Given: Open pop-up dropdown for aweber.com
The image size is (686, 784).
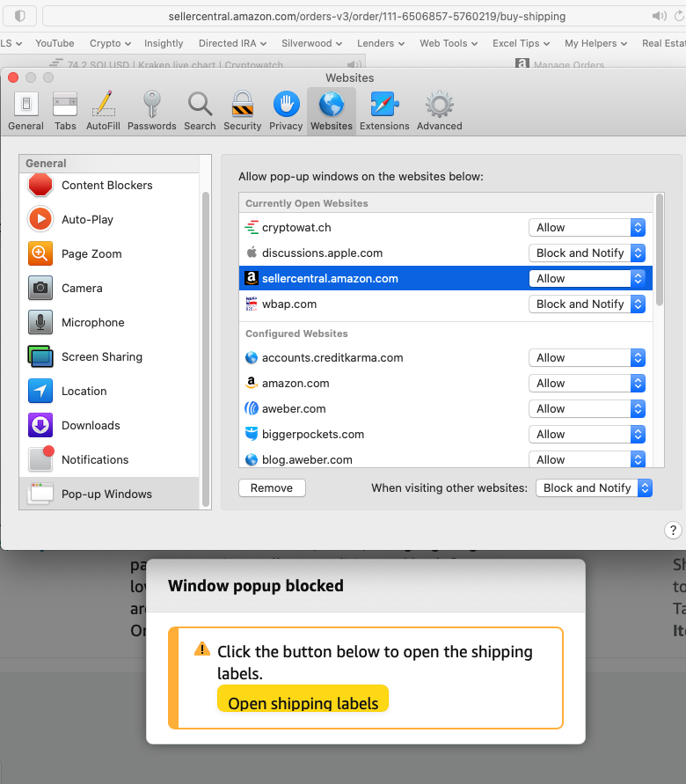Looking at the screenshot, I should [587, 408].
